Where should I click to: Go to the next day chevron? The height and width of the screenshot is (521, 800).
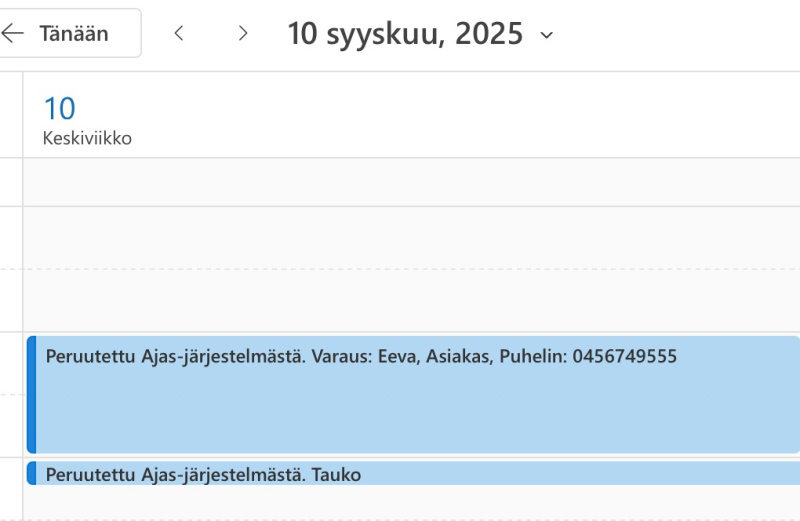(x=243, y=34)
